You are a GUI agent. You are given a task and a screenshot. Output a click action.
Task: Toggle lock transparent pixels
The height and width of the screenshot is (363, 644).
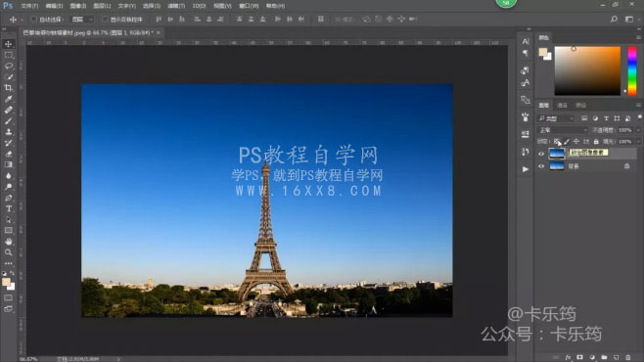click(x=557, y=141)
